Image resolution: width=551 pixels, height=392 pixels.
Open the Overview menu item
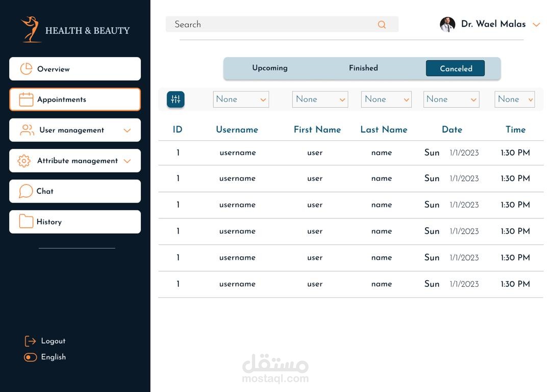(75, 69)
